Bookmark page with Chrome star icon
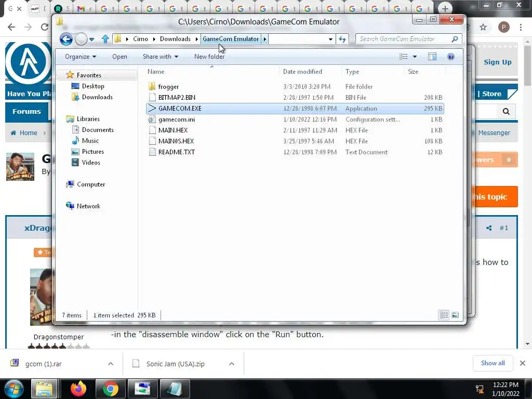Image resolution: width=532 pixels, height=399 pixels. point(483,27)
